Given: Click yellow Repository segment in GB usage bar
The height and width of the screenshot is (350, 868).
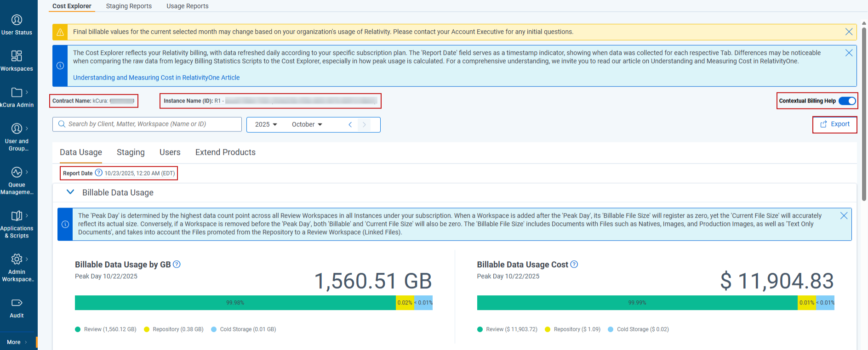Looking at the screenshot, I should click(x=405, y=303).
